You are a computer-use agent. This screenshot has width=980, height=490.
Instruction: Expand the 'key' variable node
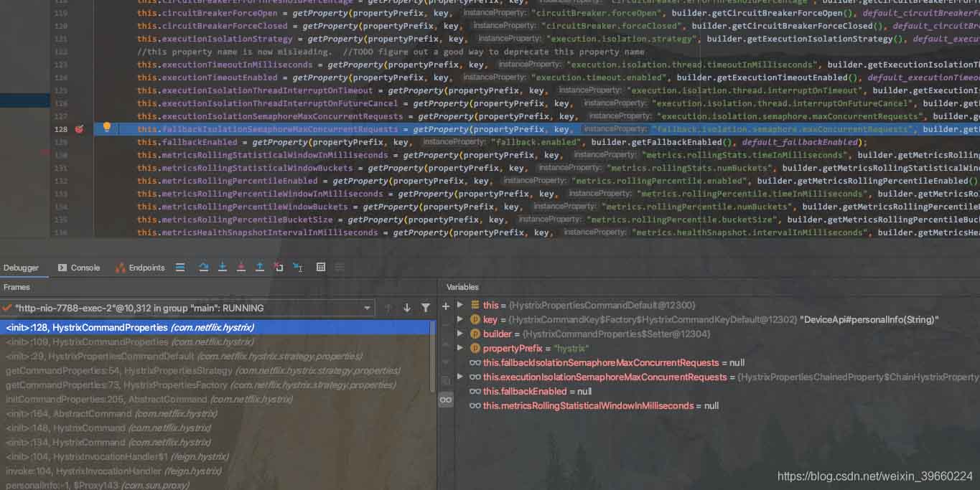460,319
